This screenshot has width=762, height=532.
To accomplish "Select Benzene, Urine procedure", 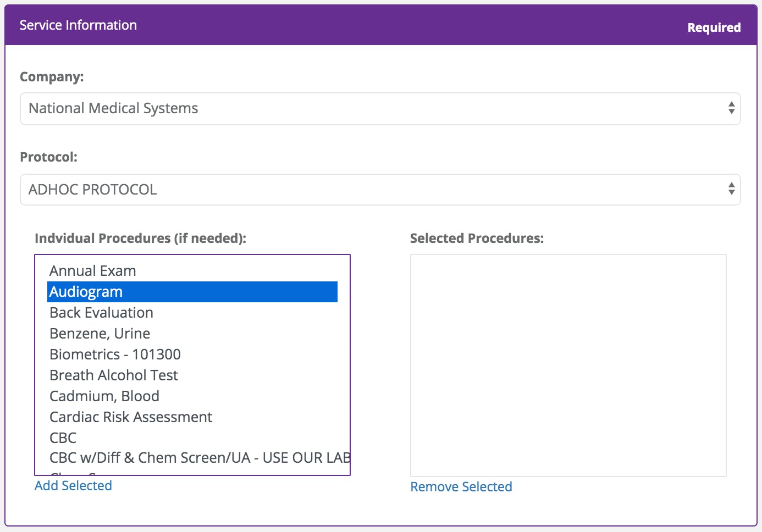I will click(x=100, y=334).
